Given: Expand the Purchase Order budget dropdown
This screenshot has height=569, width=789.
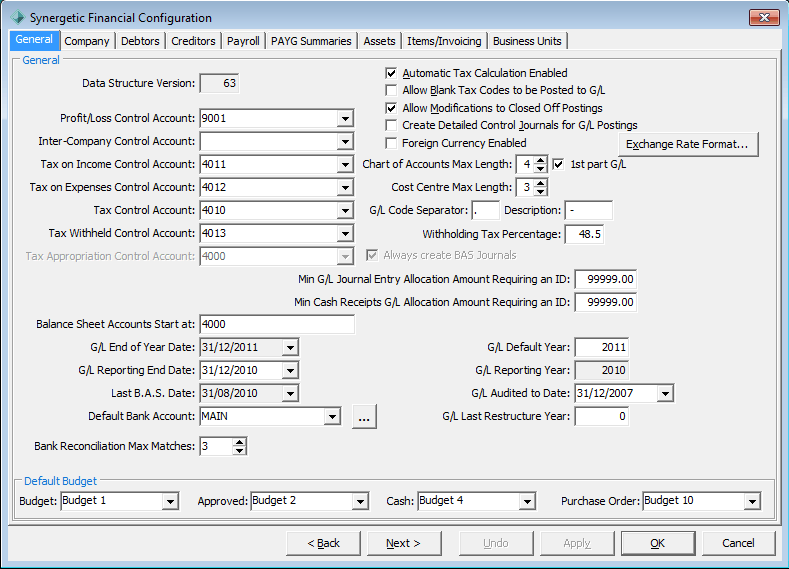Looking at the screenshot, I should pos(752,501).
